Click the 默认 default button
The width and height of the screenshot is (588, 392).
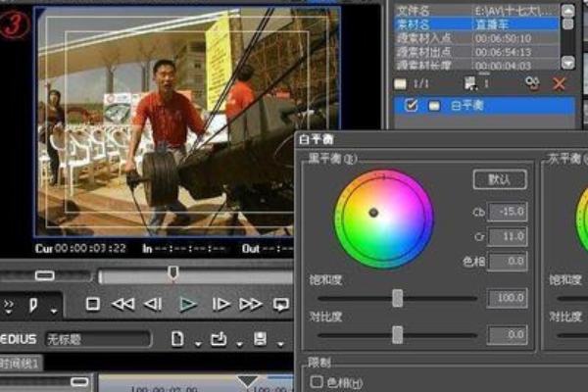[500, 179]
